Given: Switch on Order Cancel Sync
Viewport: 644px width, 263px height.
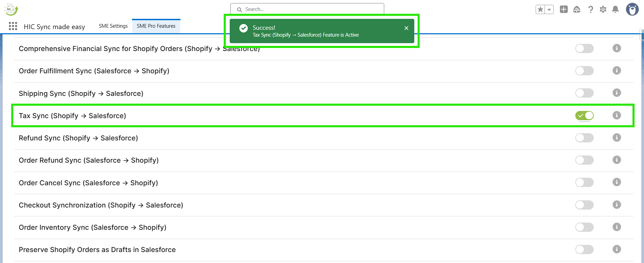Looking at the screenshot, I should tap(585, 183).
